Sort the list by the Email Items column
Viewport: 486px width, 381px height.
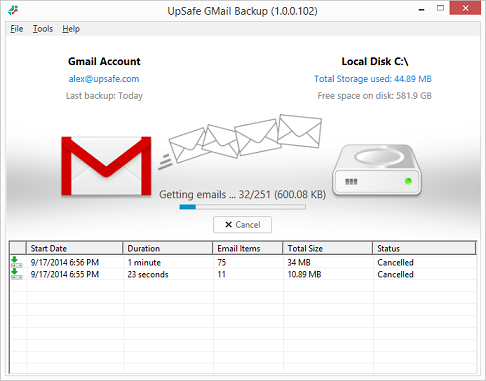click(248, 248)
